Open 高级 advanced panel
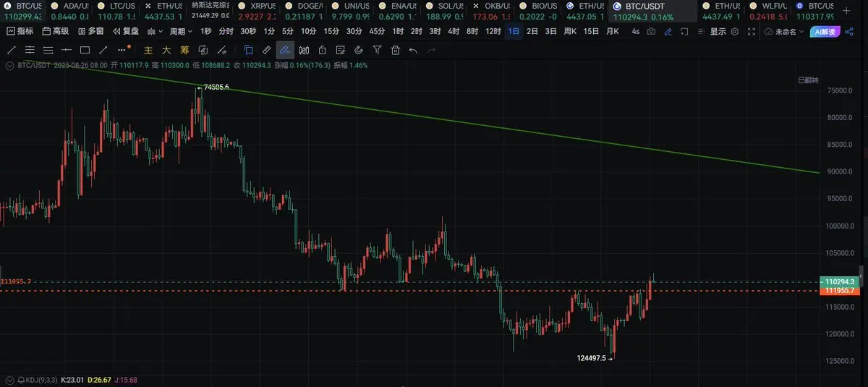The image size is (868, 387). click(56, 31)
